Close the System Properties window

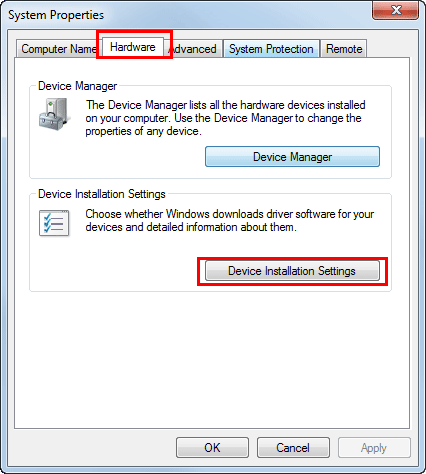pyautogui.click(x=395, y=11)
